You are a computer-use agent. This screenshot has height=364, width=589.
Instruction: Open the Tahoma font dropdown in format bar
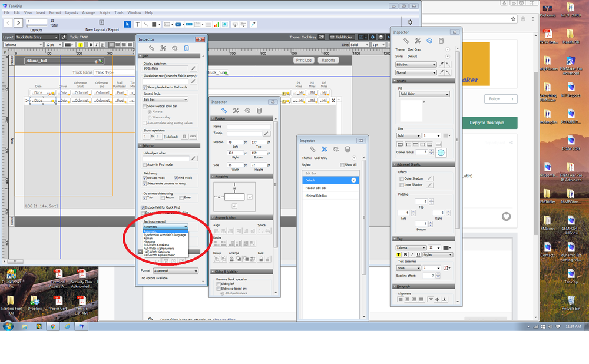(23, 45)
